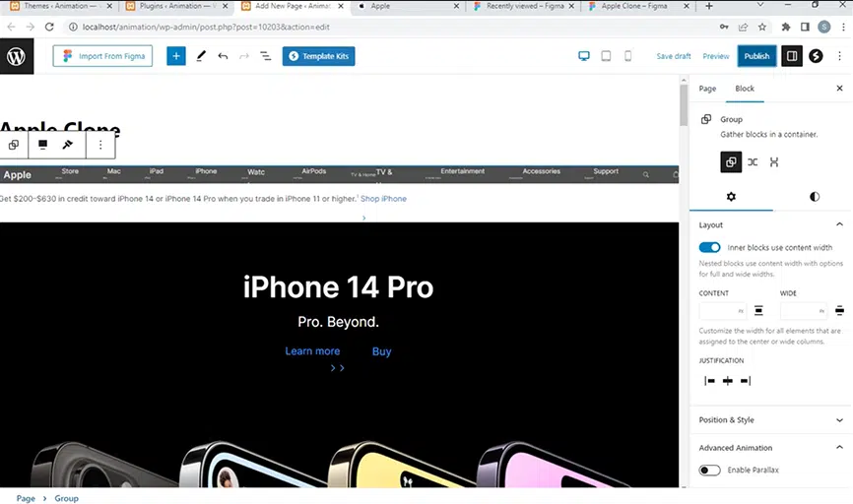The height and width of the screenshot is (504, 853).
Task: Open Template Kits
Action: (318, 56)
